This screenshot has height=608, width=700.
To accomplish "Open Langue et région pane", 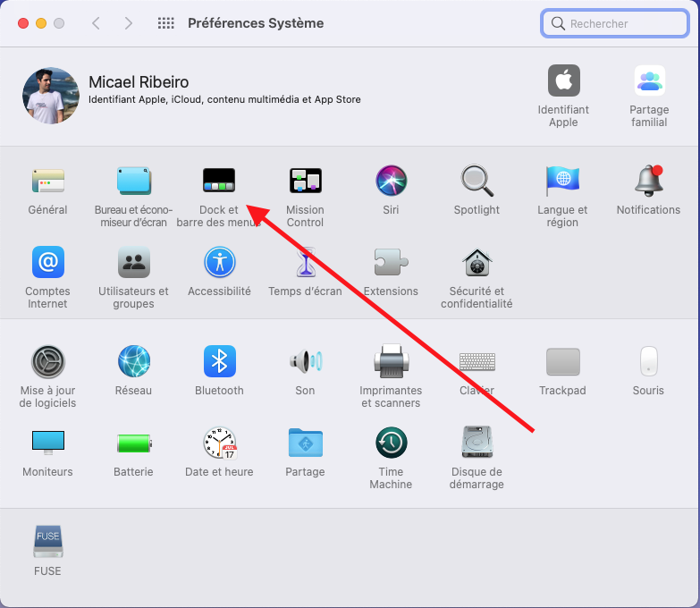I will coord(562,181).
